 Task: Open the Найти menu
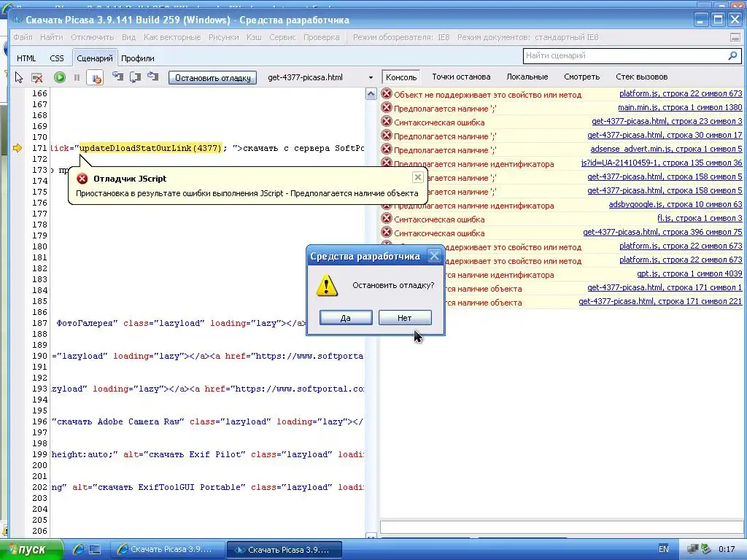52,37
